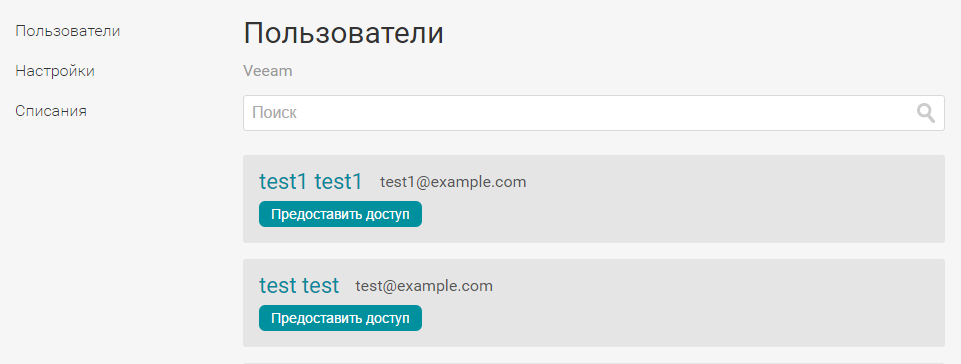Click Предоставить доступ for test1 test1
The image size is (961, 364).
[x=340, y=214]
